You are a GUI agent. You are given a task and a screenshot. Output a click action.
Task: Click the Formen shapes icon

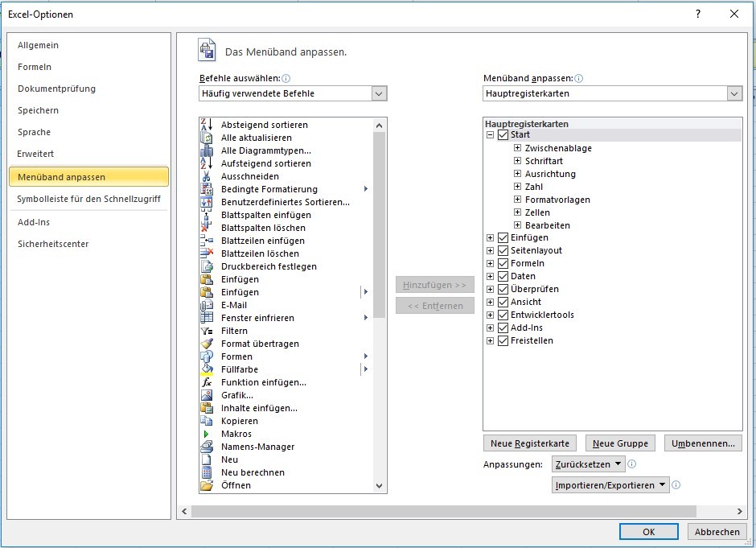click(x=207, y=356)
